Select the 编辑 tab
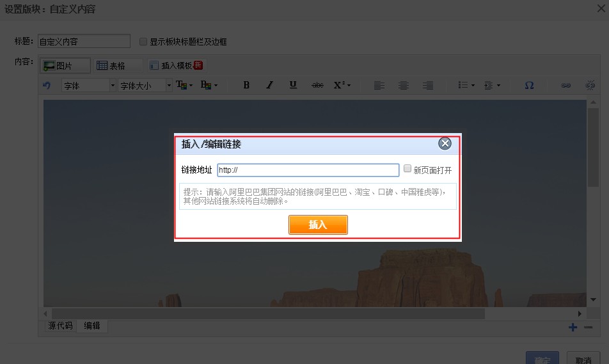 pyautogui.click(x=92, y=326)
